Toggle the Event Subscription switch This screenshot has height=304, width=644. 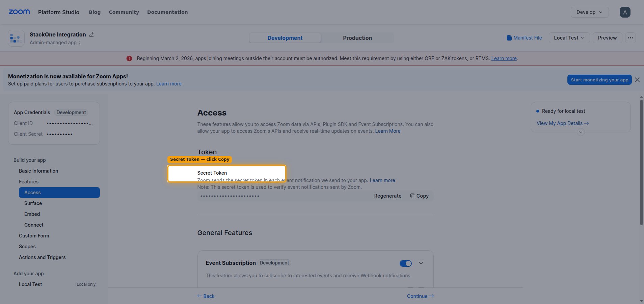tap(405, 263)
